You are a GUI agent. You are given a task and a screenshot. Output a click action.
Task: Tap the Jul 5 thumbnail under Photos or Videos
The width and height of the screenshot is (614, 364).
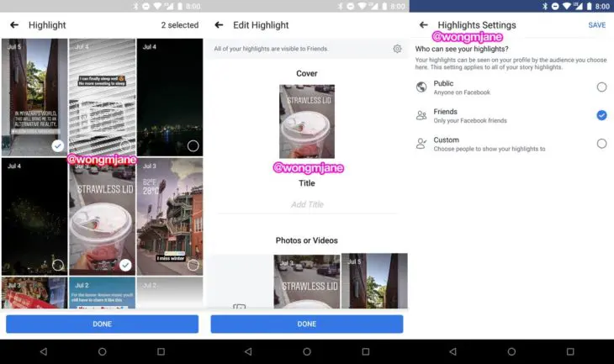(374, 280)
